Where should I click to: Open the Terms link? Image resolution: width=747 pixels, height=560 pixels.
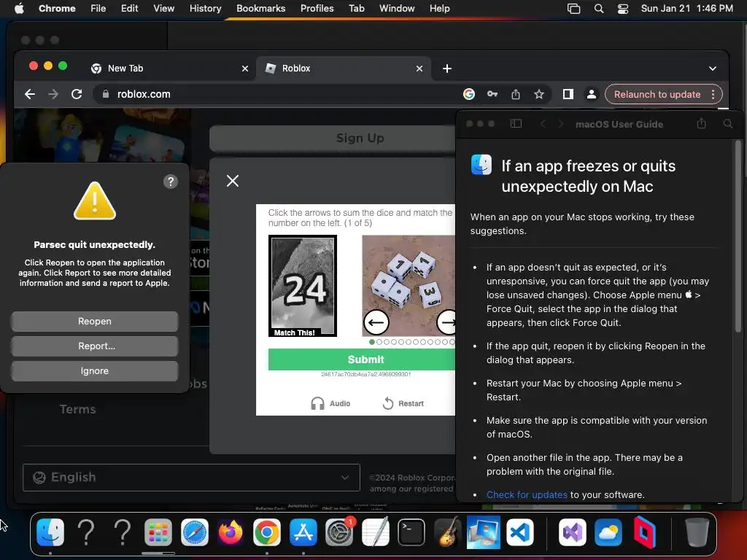click(x=77, y=409)
